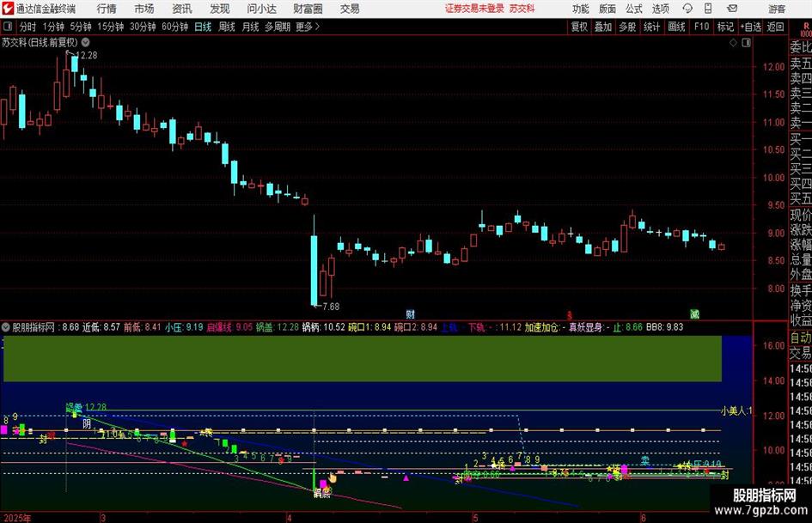
Task: Switch to the 30分钟 period
Action: pyautogui.click(x=143, y=27)
